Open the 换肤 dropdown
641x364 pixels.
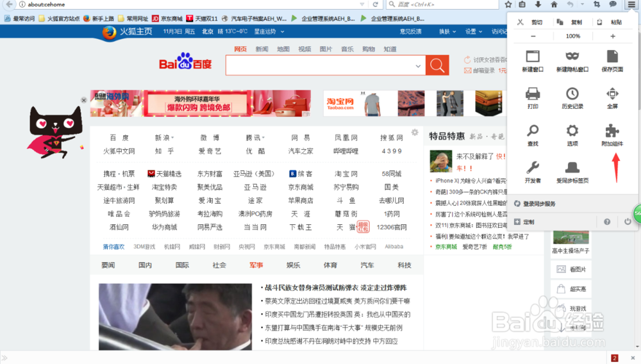tap(447, 31)
